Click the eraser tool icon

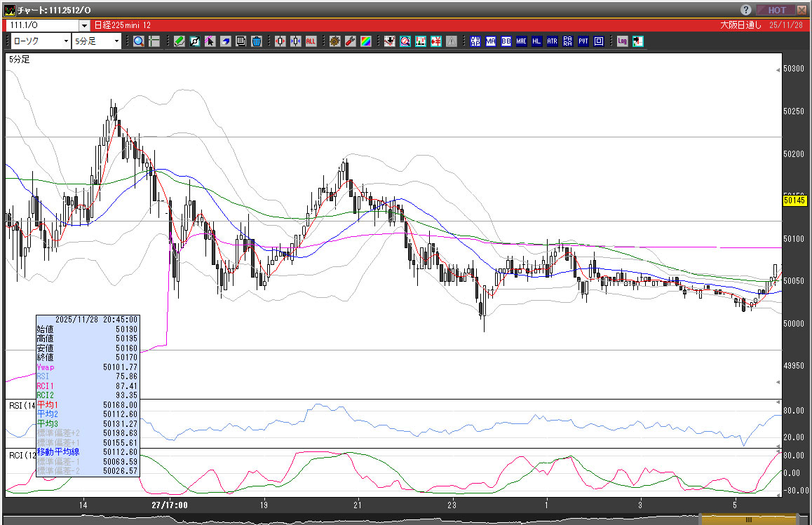click(226, 41)
